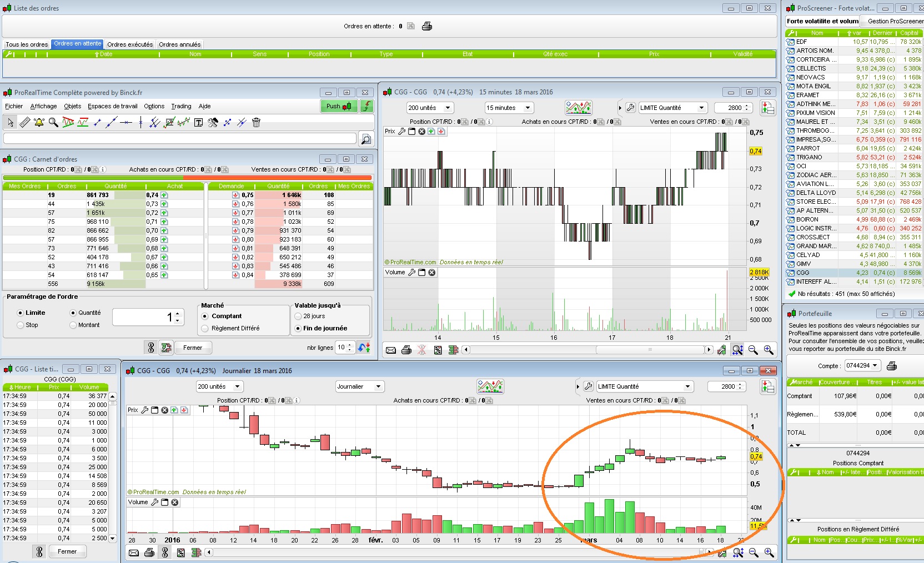This screenshot has width=924, height=563.
Task: Click the wrench icon on the Prix panel of 15 minutes chart
Action: coord(402,132)
